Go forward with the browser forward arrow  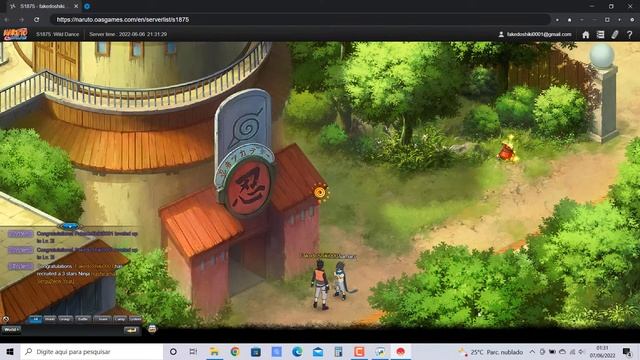point(21,20)
